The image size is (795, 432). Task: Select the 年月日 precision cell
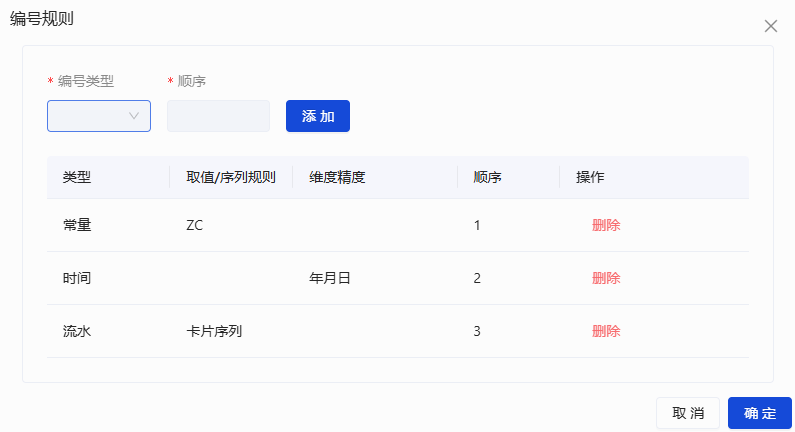coord(330,278)
